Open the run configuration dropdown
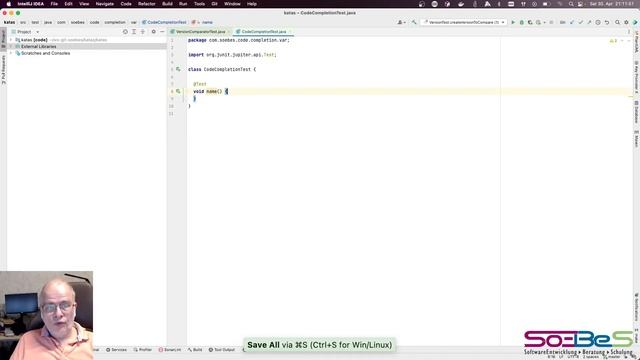Screen dimensions: 640x360 click(x=464, y=22)
